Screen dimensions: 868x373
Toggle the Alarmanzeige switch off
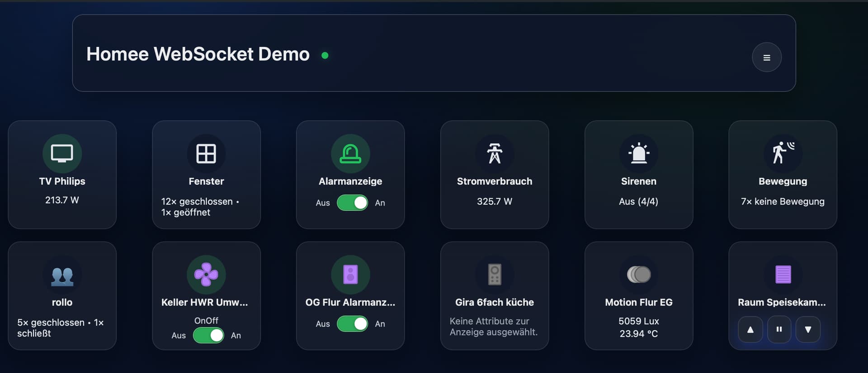(x=352, y=203)
